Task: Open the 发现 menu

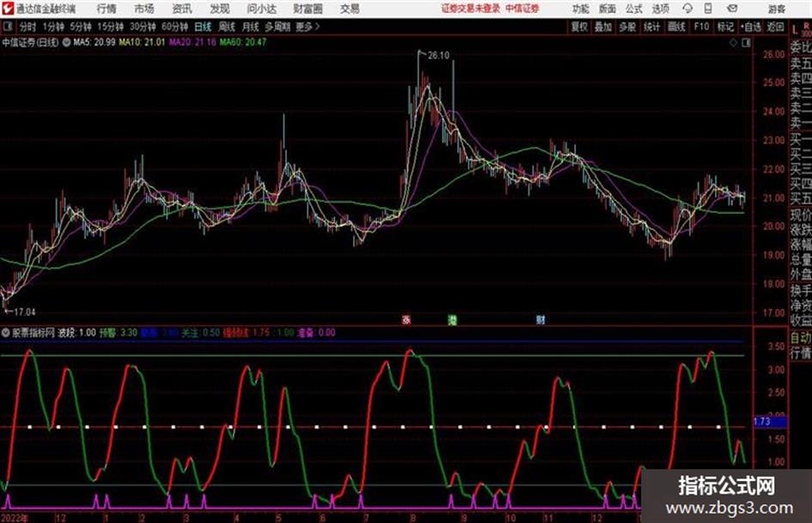Action: click(220, 9)
